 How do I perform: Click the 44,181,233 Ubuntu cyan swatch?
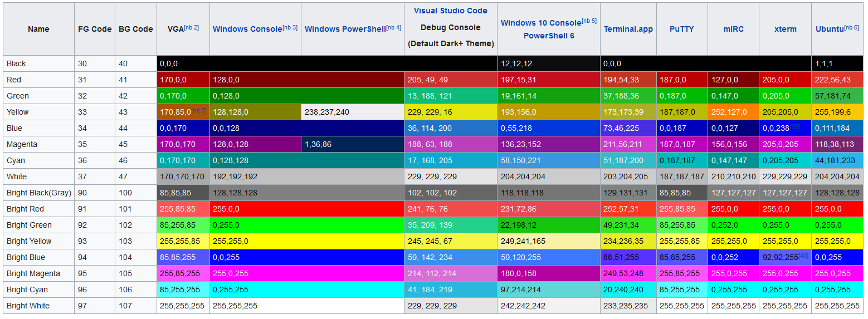(837, 160)
